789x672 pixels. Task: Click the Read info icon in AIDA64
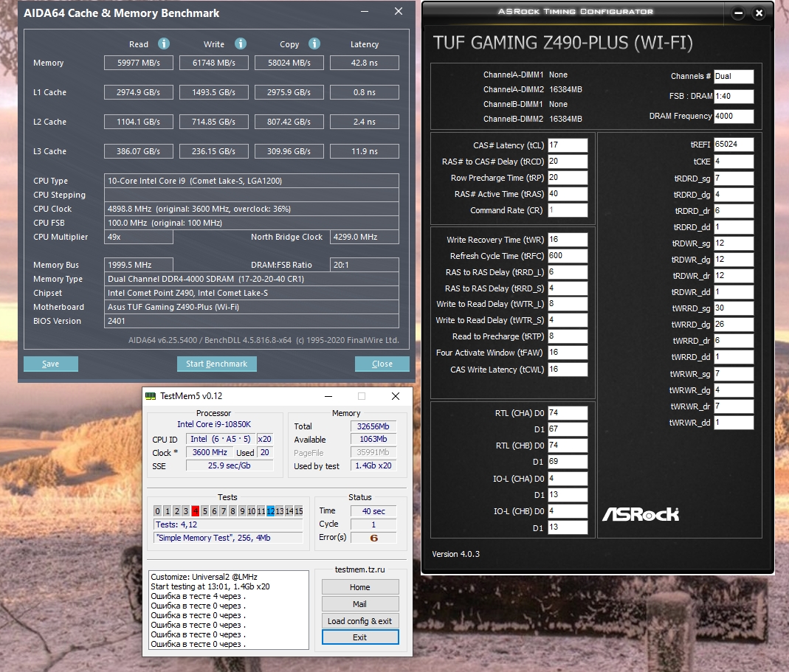(164, 44)
